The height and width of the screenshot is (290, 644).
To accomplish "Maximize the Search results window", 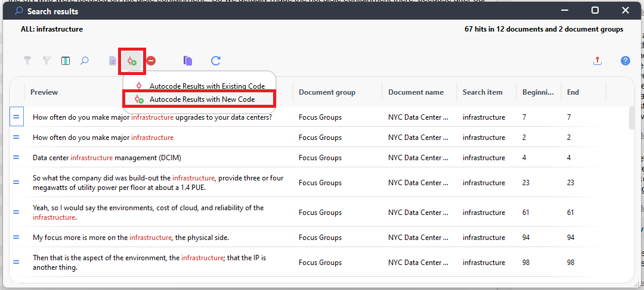I will click(595, 11).
